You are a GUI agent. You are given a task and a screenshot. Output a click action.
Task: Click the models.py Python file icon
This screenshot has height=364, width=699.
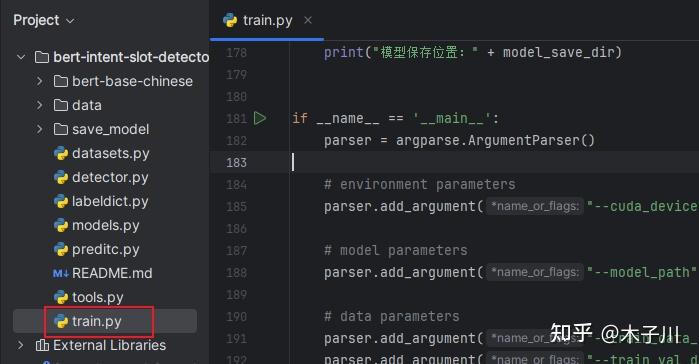point(61,225)
